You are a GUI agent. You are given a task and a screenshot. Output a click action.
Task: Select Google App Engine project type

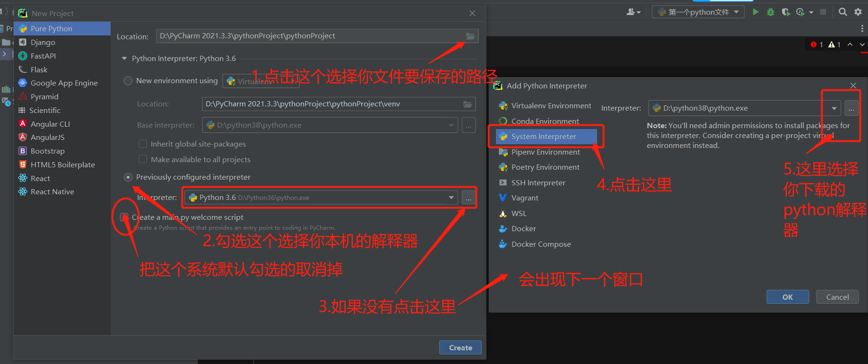tap(62, 83)
